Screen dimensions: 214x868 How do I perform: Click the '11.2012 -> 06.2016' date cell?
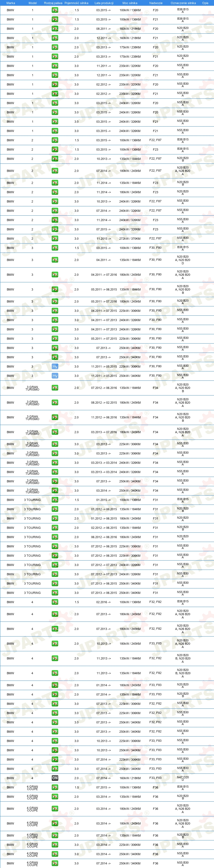click(104, 418)
